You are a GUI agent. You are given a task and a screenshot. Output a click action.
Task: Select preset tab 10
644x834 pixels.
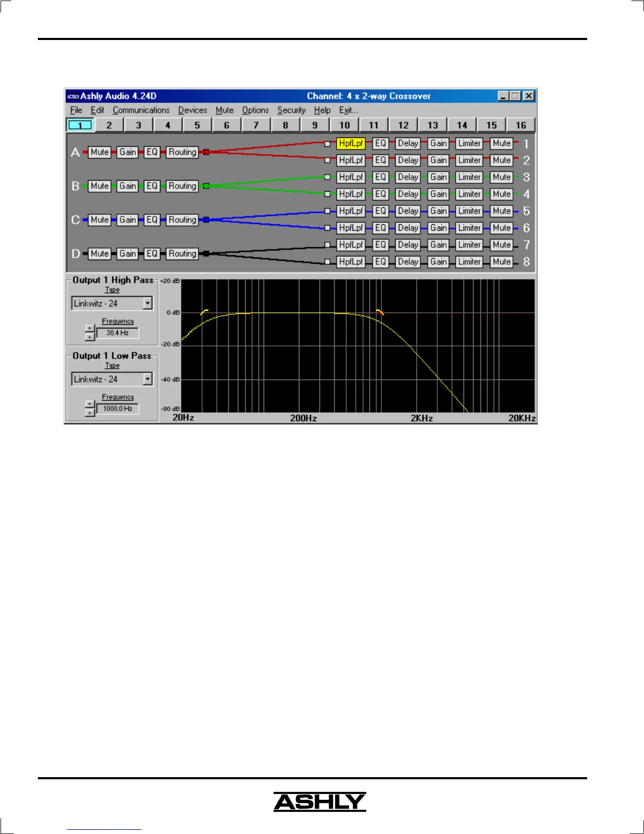345,125
